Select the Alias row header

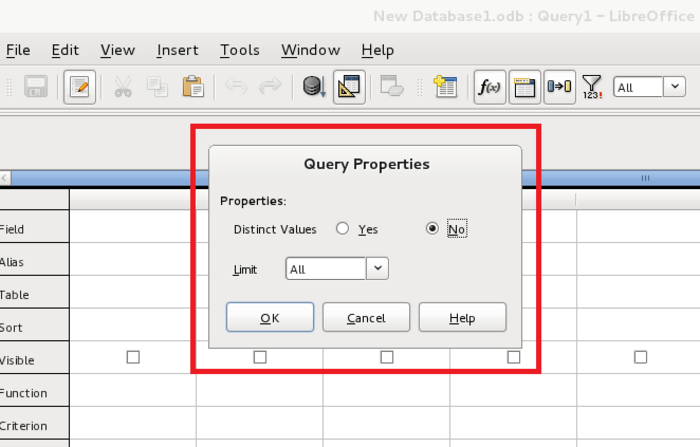(34, 260)
